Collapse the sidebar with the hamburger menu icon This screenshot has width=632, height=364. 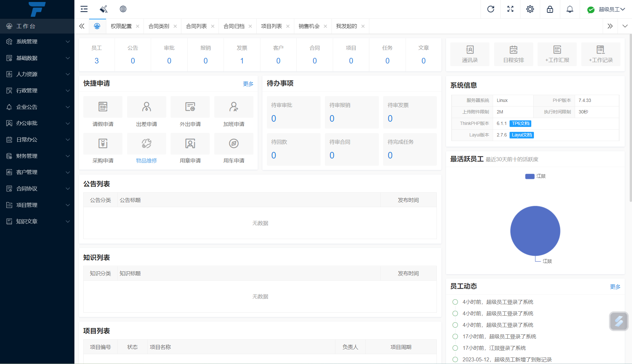(x=84, y=9)
